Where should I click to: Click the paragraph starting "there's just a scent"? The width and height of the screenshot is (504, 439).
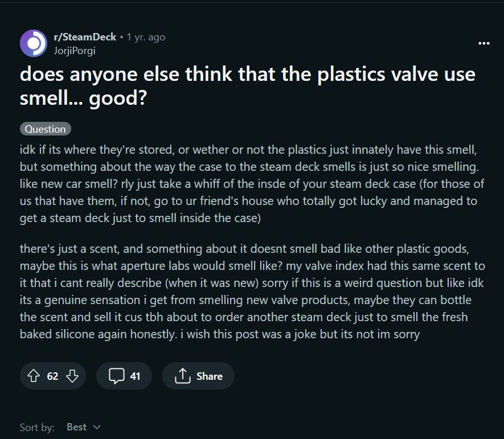coord(252,292)
